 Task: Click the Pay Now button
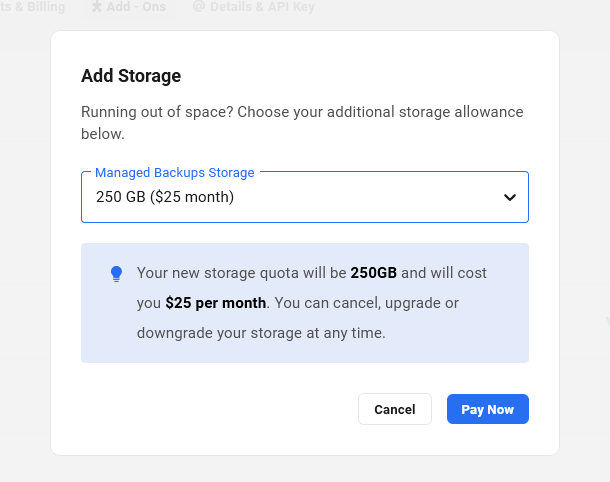coord(487,409)
